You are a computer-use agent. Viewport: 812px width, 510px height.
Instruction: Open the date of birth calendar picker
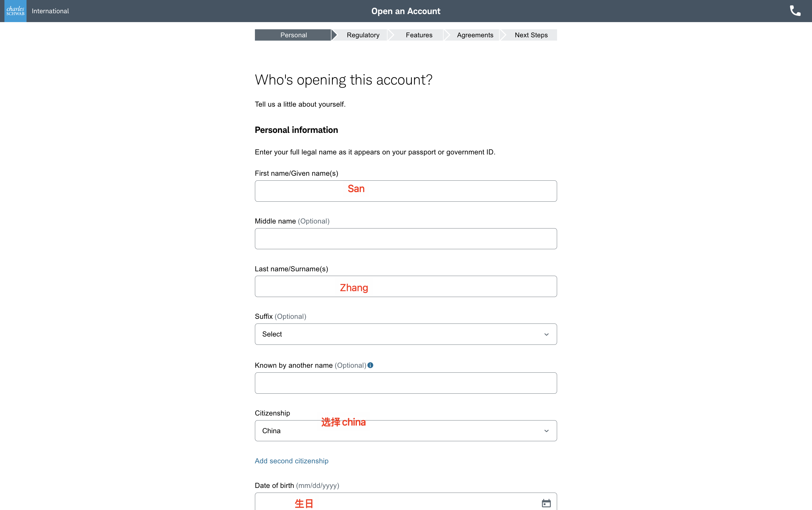point(546,503)
